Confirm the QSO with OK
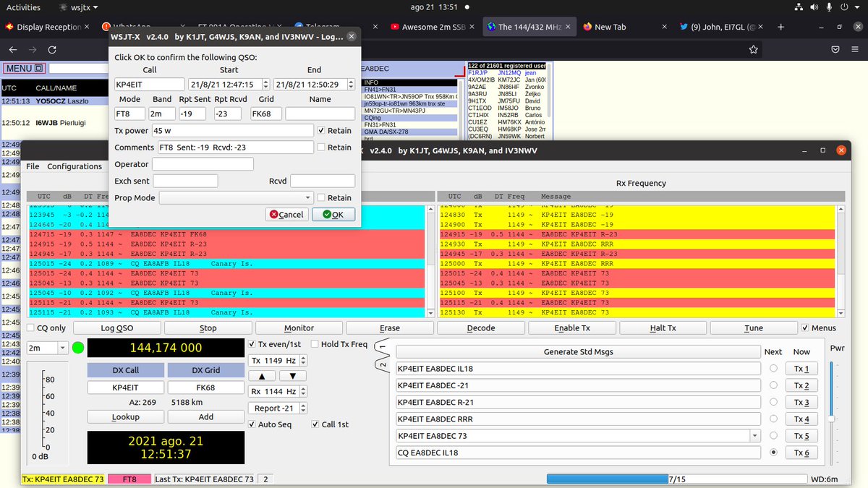Screen dimensions: 868x488 click(x=333, y=214)
